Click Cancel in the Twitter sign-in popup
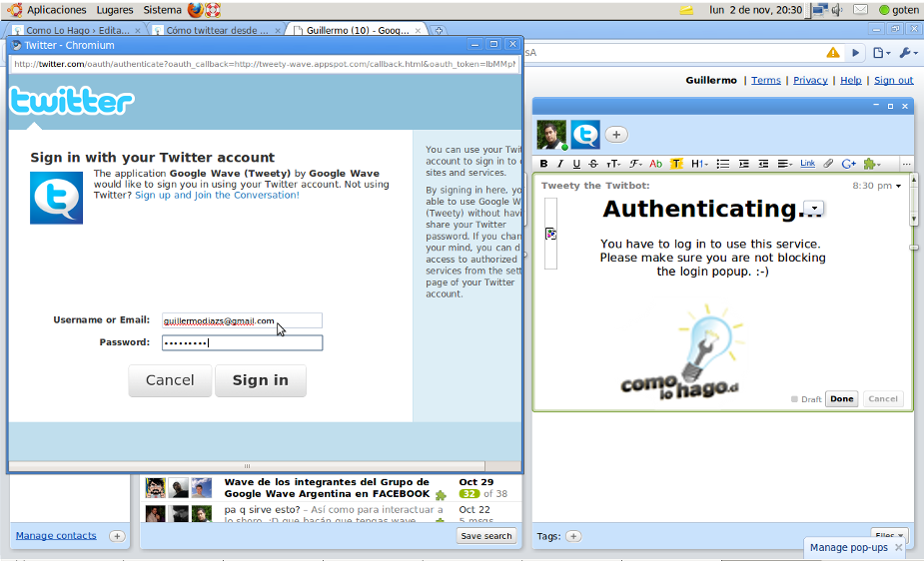Viewport: 924px width, 561px height. point(170,380)
